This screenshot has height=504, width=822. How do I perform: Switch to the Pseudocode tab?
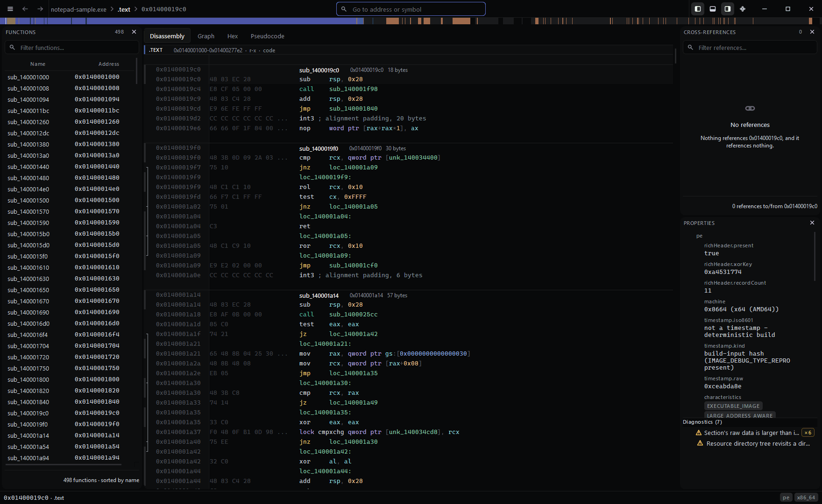268,36
